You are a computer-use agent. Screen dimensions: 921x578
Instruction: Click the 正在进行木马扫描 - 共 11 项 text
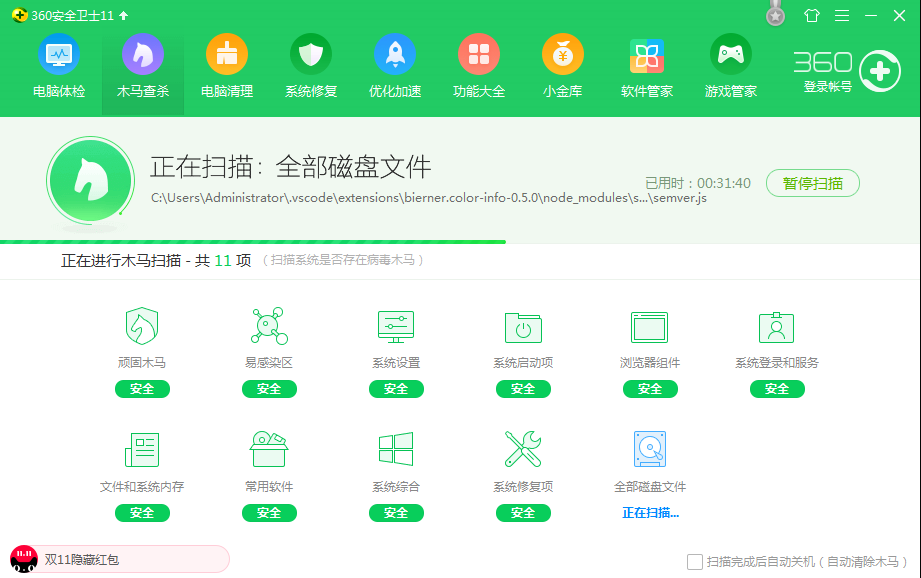click(156, 260)
